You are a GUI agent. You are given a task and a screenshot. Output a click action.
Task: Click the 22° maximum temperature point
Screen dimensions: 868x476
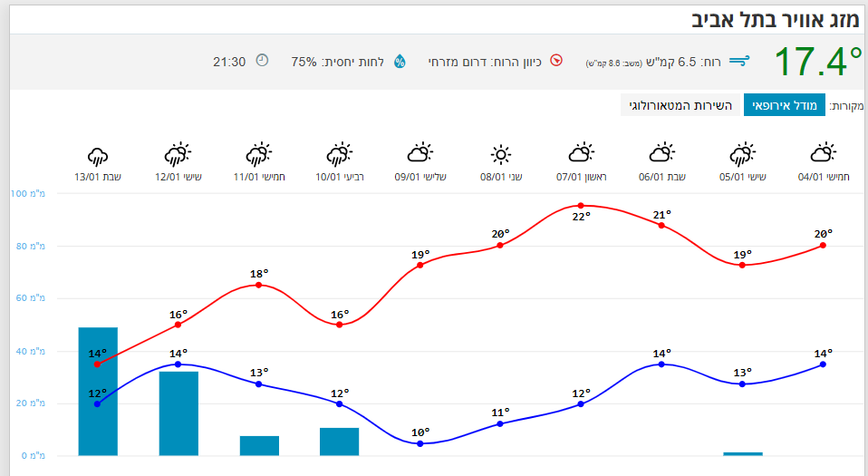tap(581, 206)
